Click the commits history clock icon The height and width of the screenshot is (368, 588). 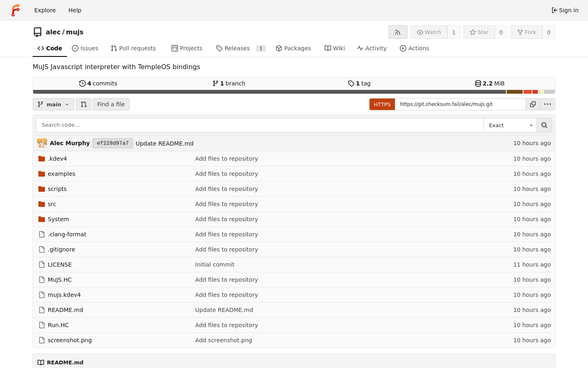pyautogui.click(x=82, y=83)
